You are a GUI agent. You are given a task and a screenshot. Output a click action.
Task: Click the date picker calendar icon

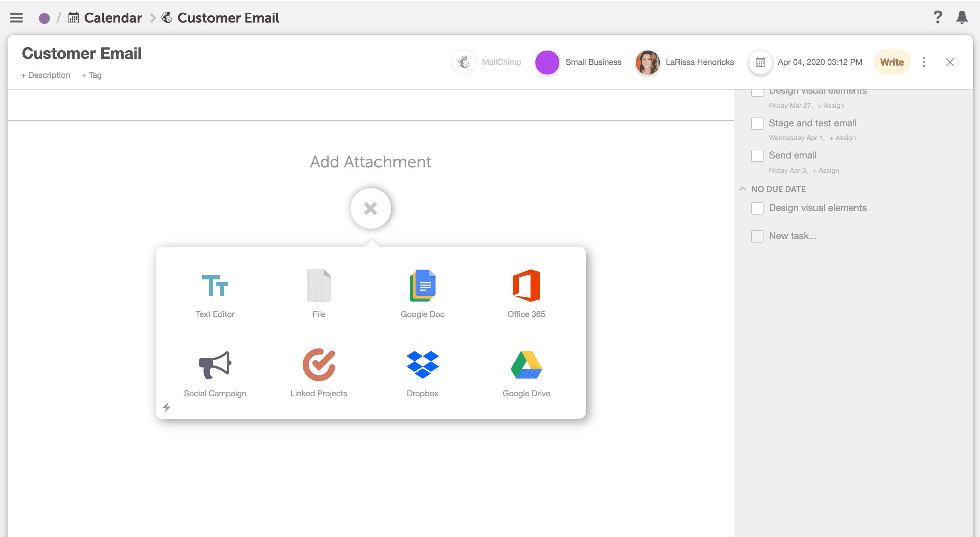tap(760, 62)
